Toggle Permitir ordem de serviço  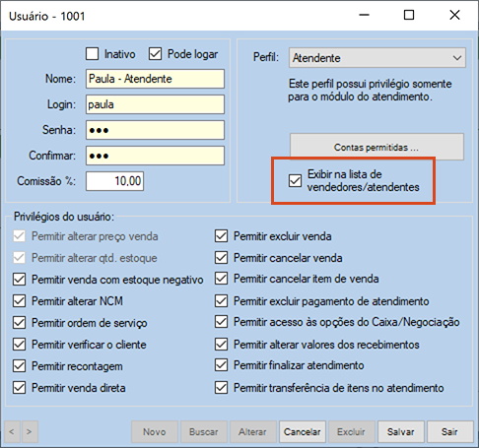20,323
